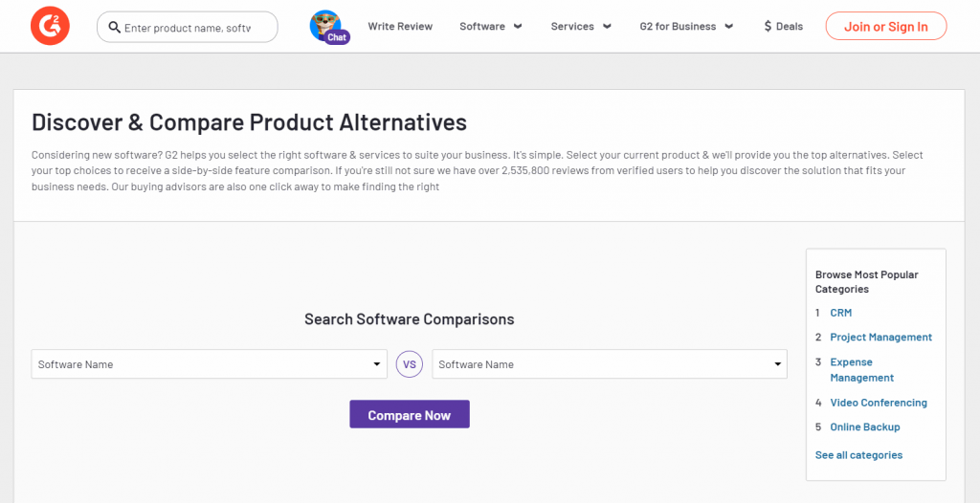Open the G2 for Business dropdown
The image size is (980, 503).
[x=686, y=27]
